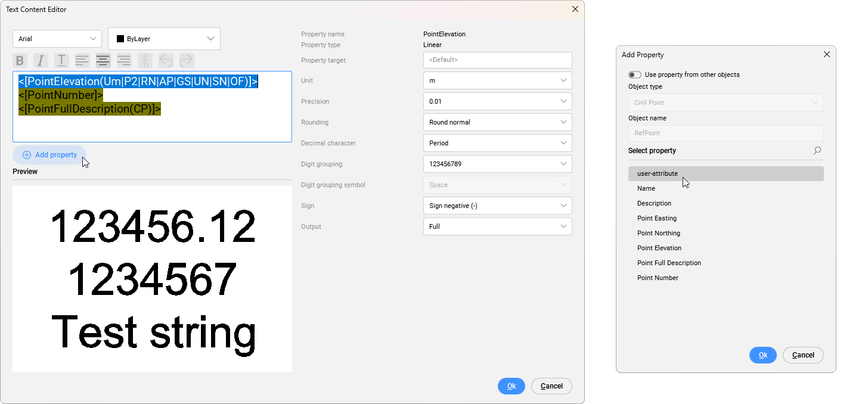Open the Sign negative dropdown
Viewport: 868px width, 404px height.
(x=497, y=206)
